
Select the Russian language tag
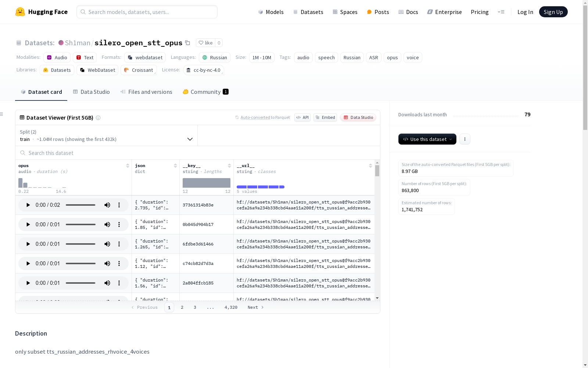point(215,57)
